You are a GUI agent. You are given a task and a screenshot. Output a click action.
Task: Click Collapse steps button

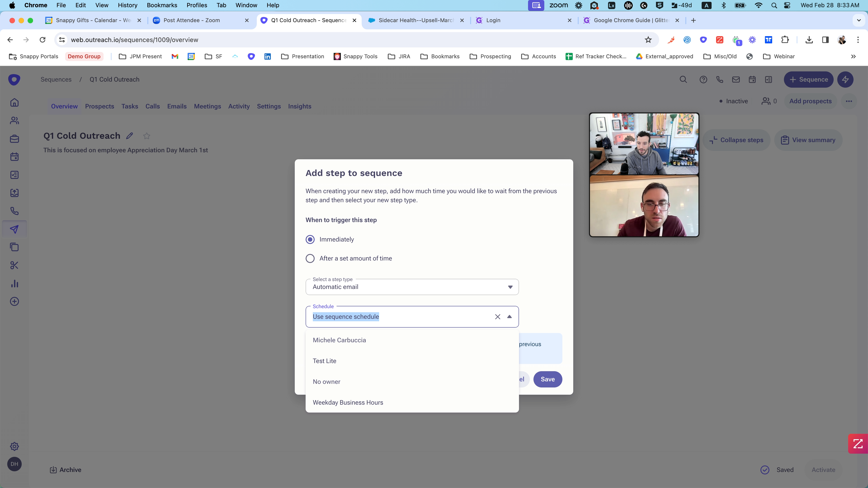point(736,140)
